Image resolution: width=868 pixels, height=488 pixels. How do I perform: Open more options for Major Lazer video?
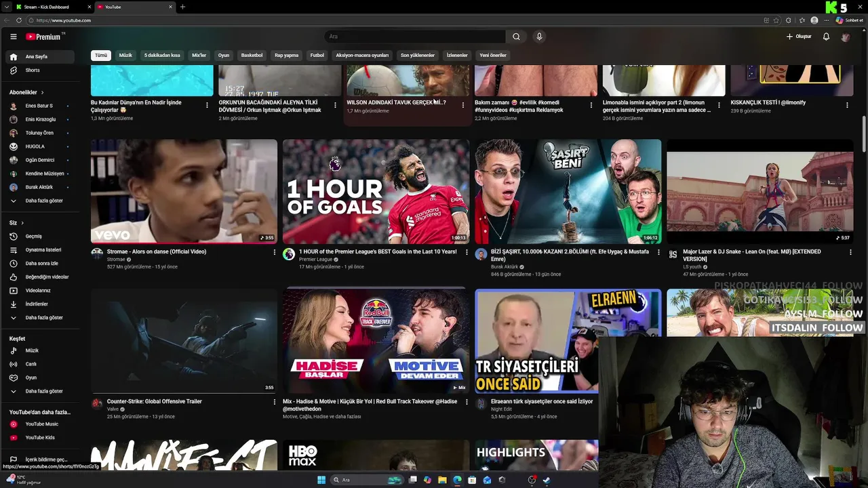click(x=850, y=252)
